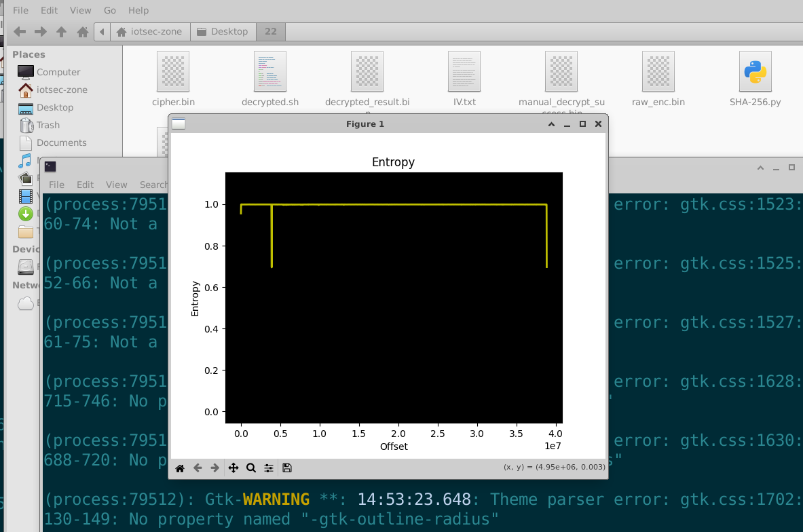Go up one folder with Up arrow
803x532 pixels.
coord(62,32)
